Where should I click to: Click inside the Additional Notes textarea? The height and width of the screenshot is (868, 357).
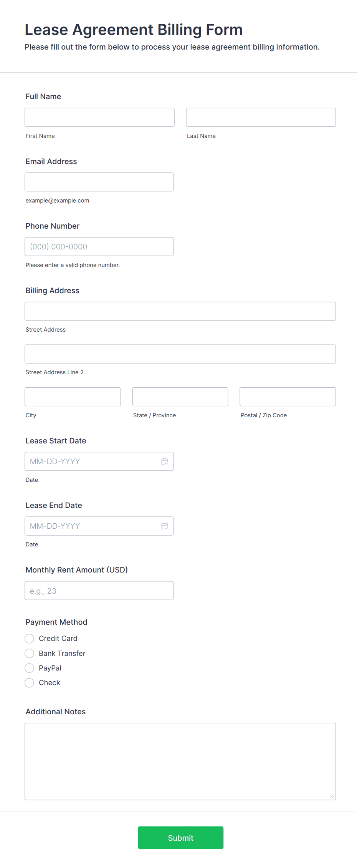pos(180,761)
